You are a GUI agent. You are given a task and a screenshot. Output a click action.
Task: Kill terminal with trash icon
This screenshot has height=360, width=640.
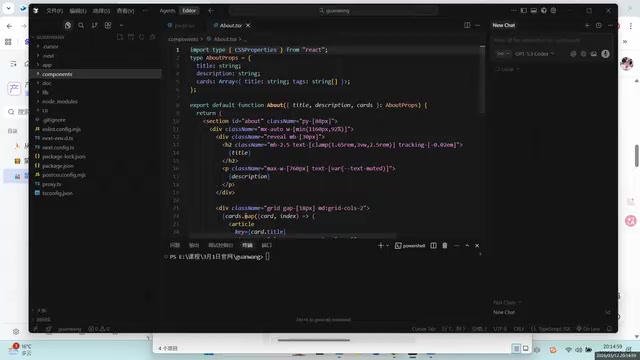click(445, 245)
